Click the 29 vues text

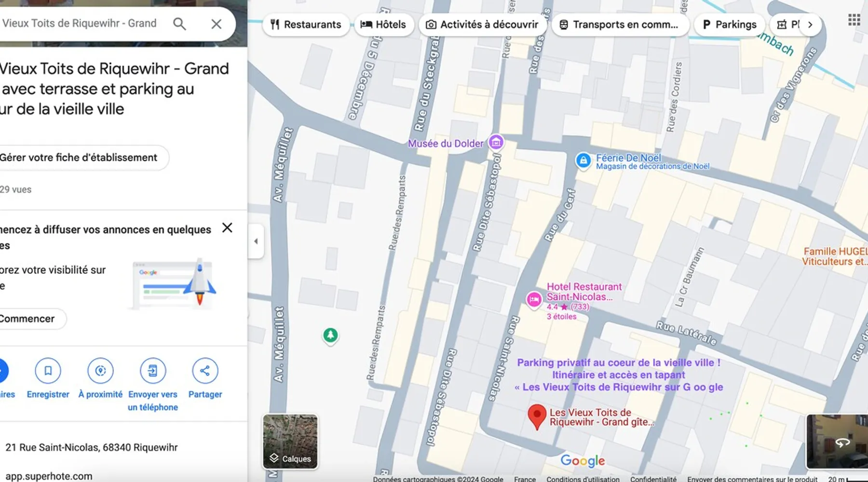15,189
